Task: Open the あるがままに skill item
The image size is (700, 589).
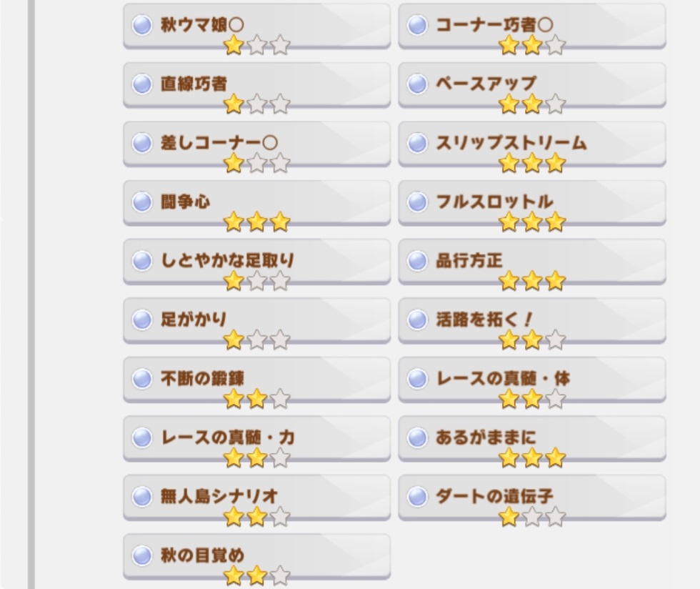Action: (532, 438)
